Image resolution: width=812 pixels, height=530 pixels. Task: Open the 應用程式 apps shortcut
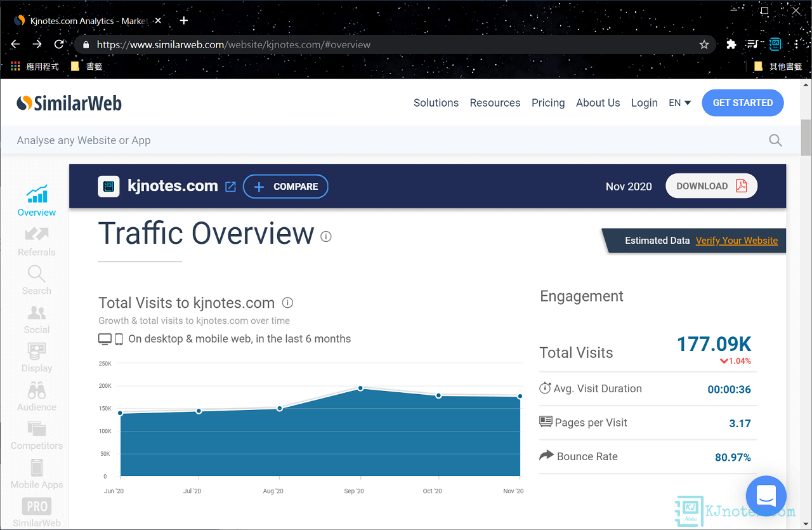coord(35,66)
